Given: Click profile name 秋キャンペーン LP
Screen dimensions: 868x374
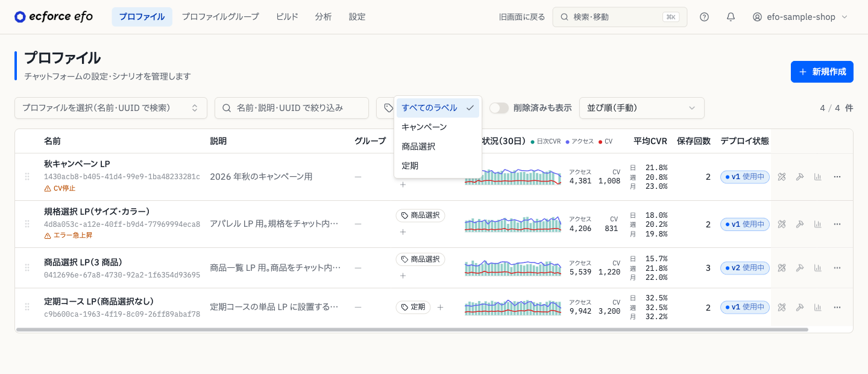Looking at the screenshot, I should click(77, 164).
